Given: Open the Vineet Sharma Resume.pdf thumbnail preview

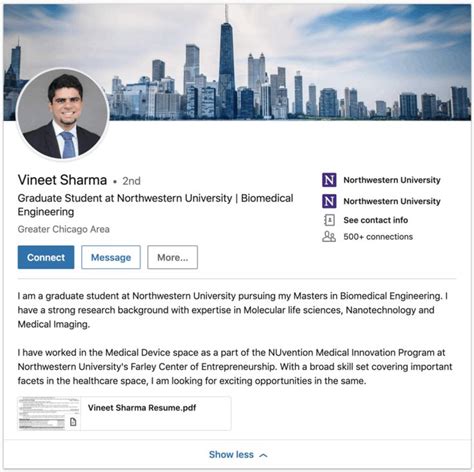Looking at the screenshot, I should pyautogui.click(x=49, y=414).
